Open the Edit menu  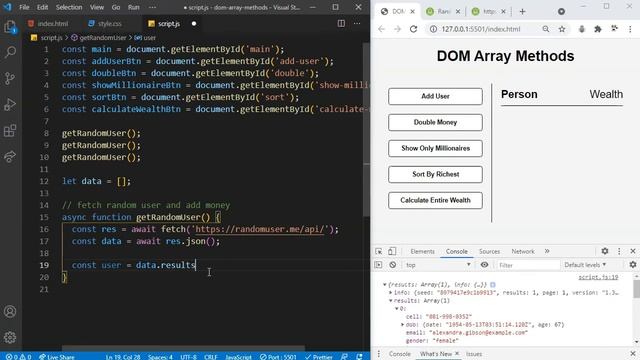pyautogui.click(x=42, y=7)
